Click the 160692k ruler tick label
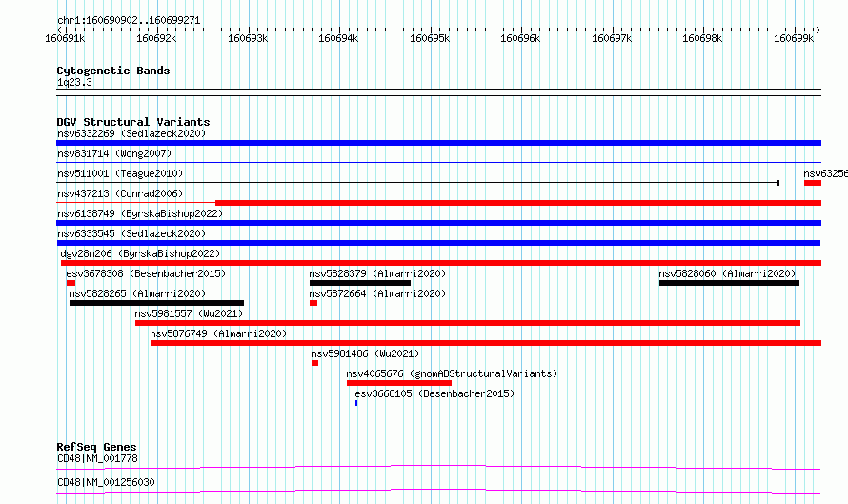 pos(156,38)
